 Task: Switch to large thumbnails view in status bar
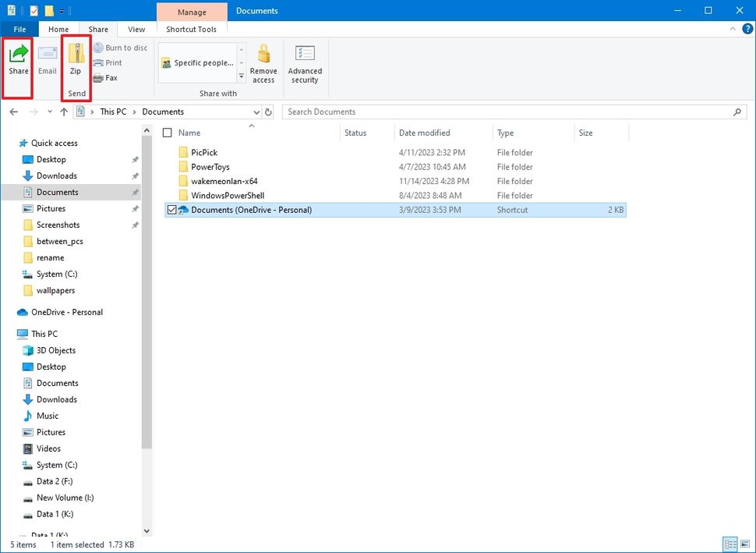coord(744,544)
